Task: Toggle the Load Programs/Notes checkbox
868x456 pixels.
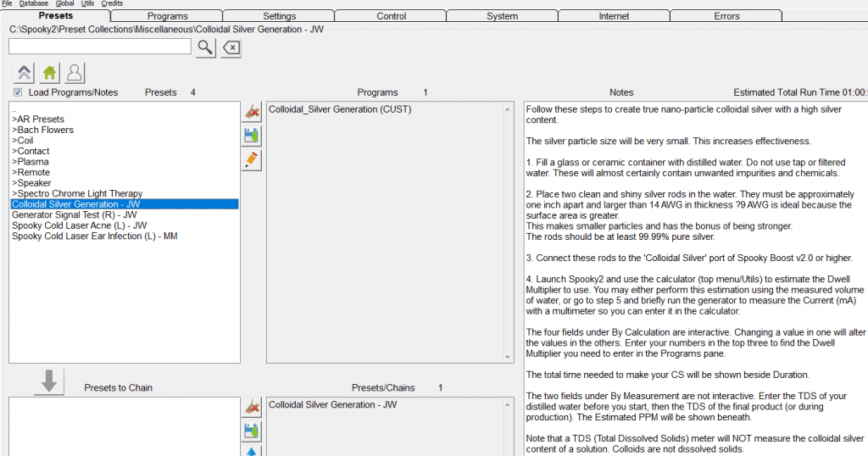Action: click(18, 92)
